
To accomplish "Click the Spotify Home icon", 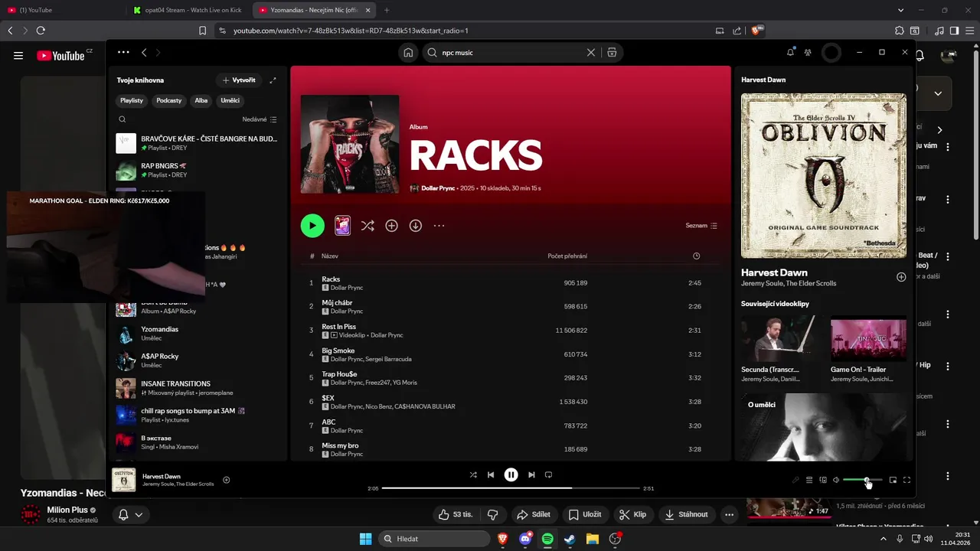I will (x=408, y=53).
